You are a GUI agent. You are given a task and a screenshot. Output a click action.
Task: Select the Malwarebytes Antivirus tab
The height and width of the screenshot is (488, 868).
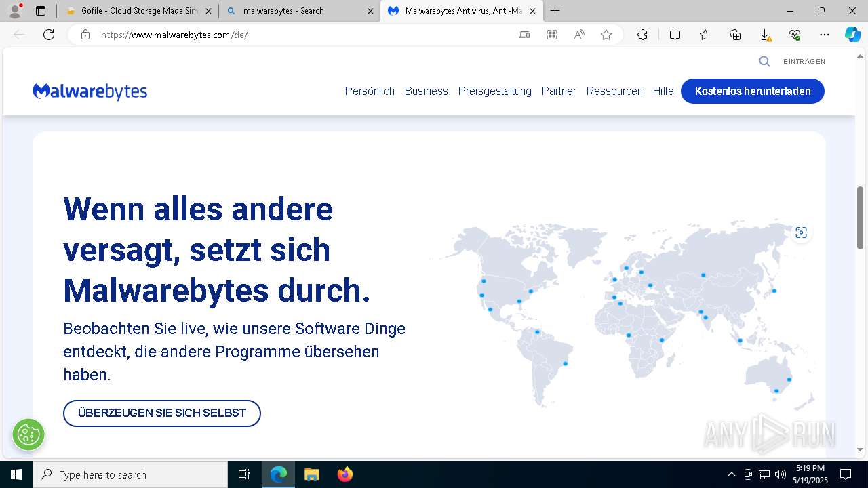click(462, 11)
